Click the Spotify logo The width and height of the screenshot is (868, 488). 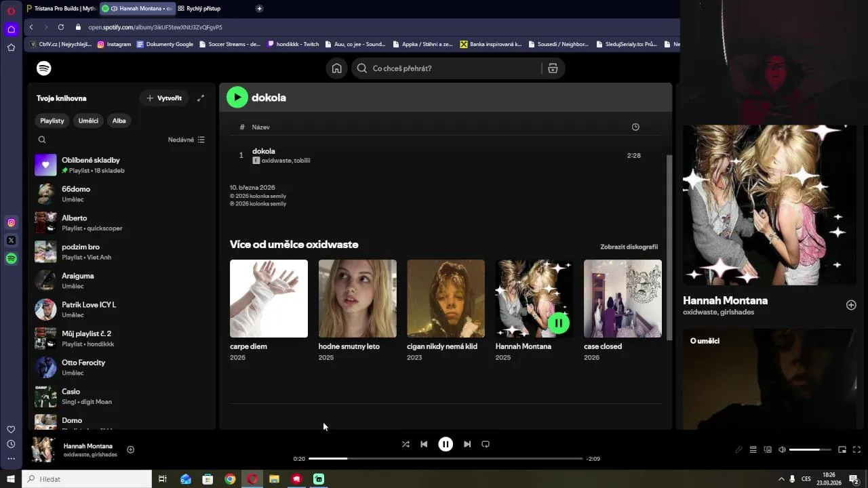(x=44, y=68)
